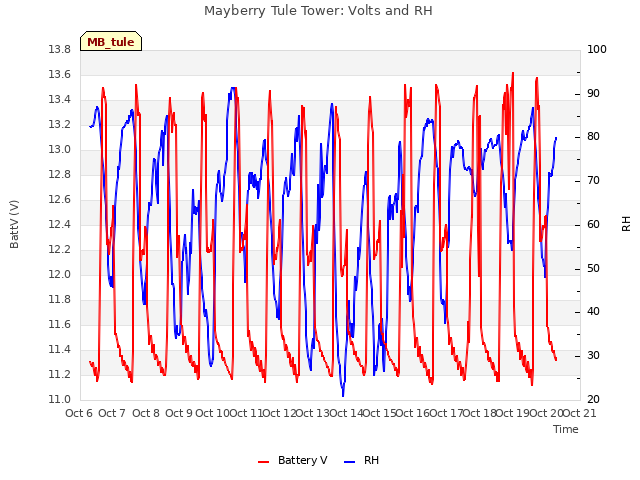Click the 12.0 voltage tick label
640x480 pixels.
tap(60, 274)
